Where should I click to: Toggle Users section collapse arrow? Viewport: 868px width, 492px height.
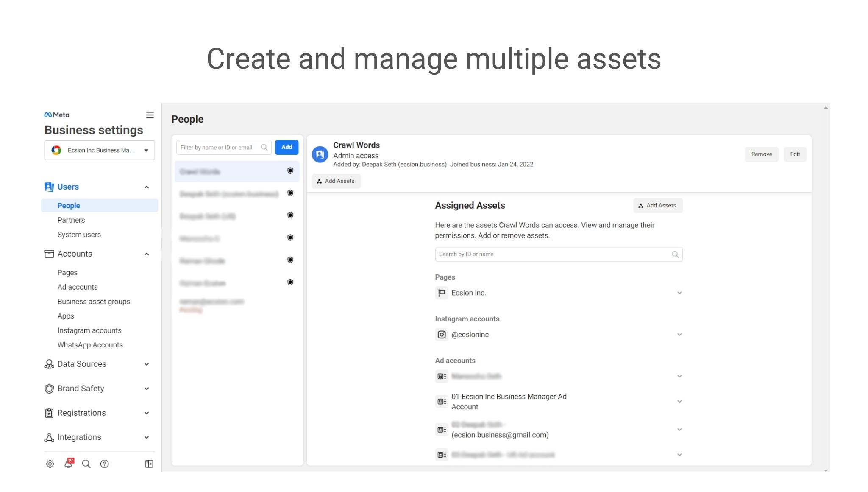(146, 187)
